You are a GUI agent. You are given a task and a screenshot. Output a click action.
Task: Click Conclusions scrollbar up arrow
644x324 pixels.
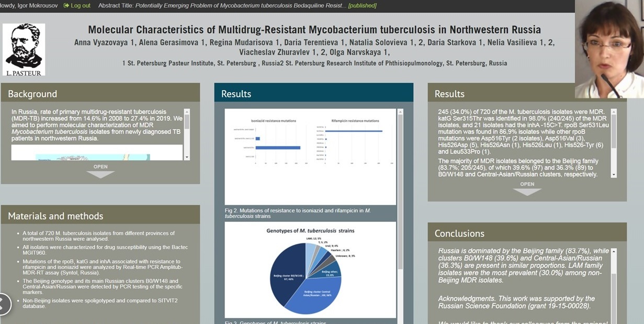614,251
